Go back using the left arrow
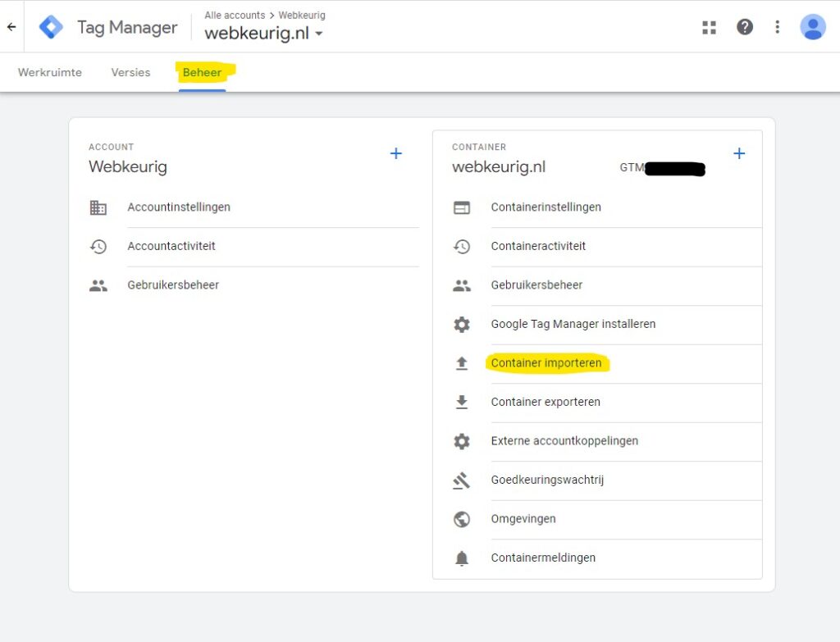This screenshot has height=642, width=840. 11,27
